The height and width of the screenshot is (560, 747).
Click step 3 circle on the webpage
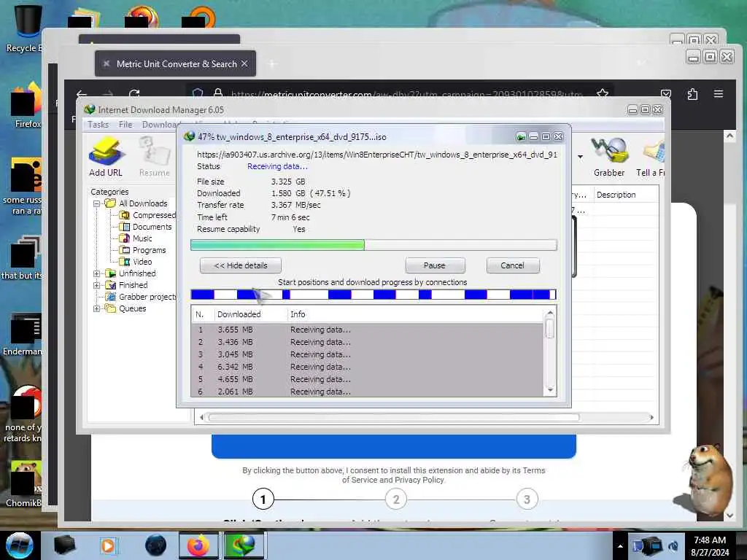(527, 499)
